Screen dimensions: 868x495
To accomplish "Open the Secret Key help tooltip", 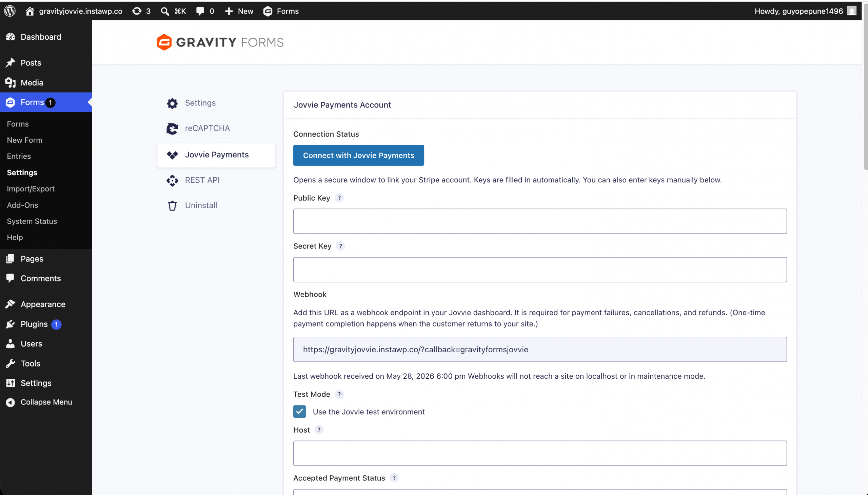I will [341, 246].
